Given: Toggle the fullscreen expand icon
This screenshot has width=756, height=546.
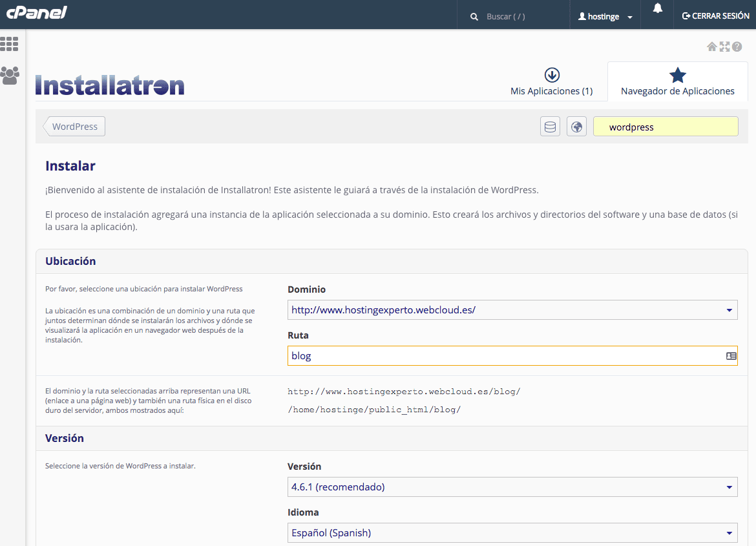Looking at the screenshot, I should [724, 47].
